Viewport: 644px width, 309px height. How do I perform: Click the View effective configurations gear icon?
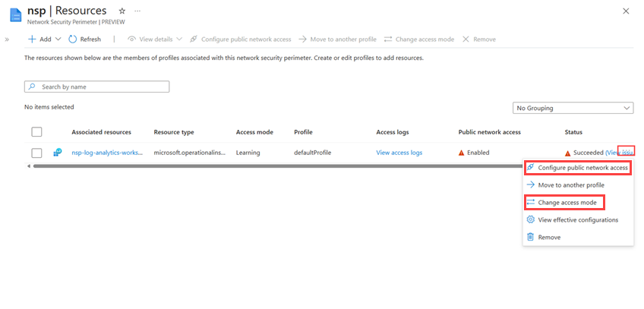(530, 219)
